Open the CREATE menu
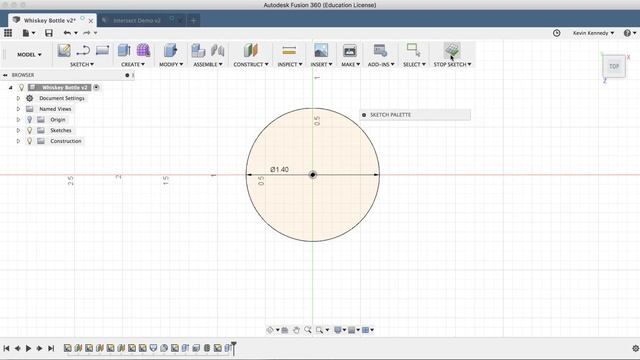Image resolution: width=640 pixels, height=360 pixels. 133,64
